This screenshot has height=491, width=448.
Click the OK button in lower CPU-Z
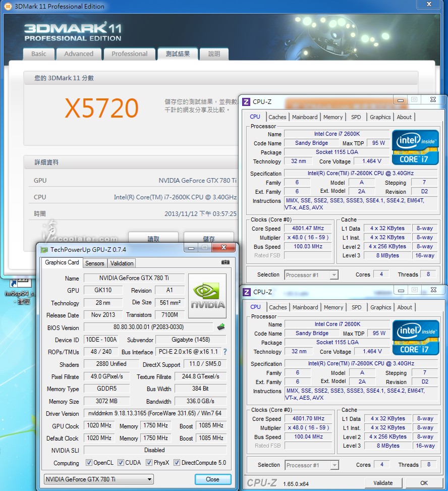(424, 483)
